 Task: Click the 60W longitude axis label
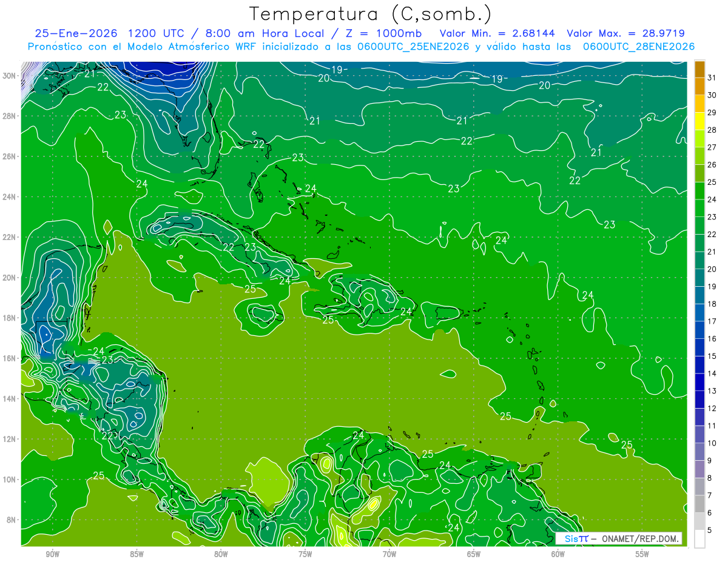point(558,554)
